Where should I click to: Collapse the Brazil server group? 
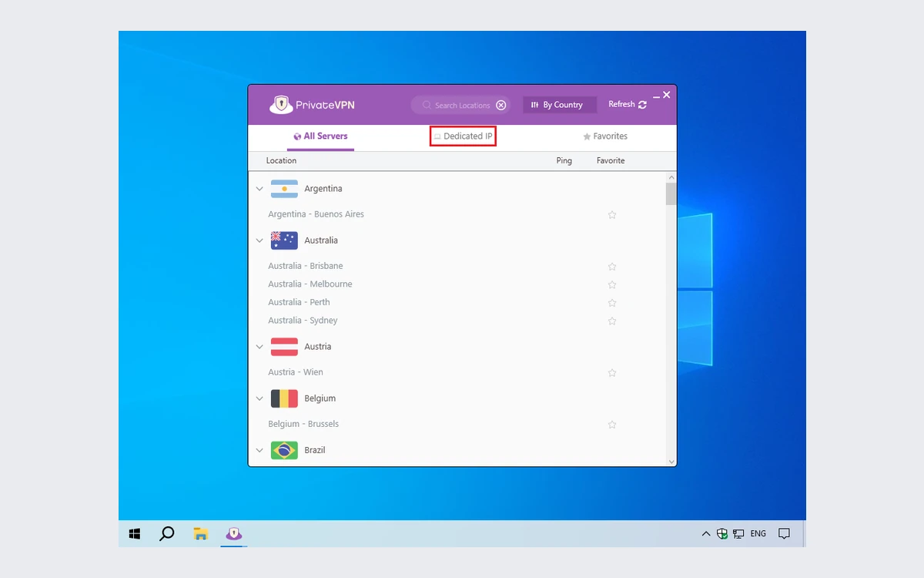click(x=259, y=450)
